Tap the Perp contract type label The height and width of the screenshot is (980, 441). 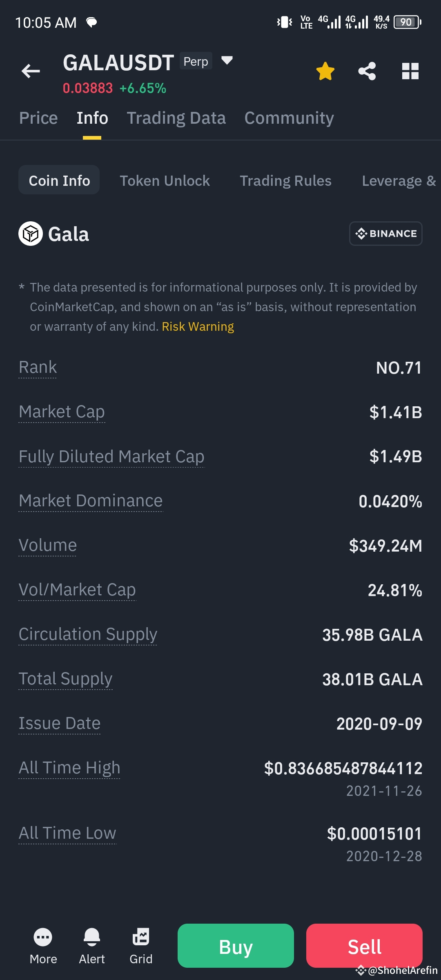(196, 61)
